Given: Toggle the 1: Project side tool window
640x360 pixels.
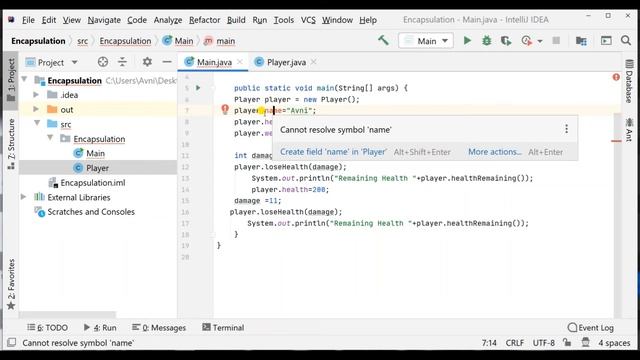Looking at the screenshot, I should [x=11, y=80].
